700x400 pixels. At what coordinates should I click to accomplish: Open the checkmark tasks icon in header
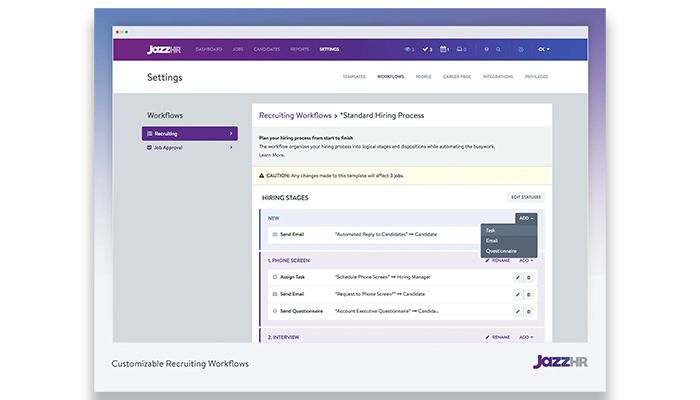(x=428, y=48)
